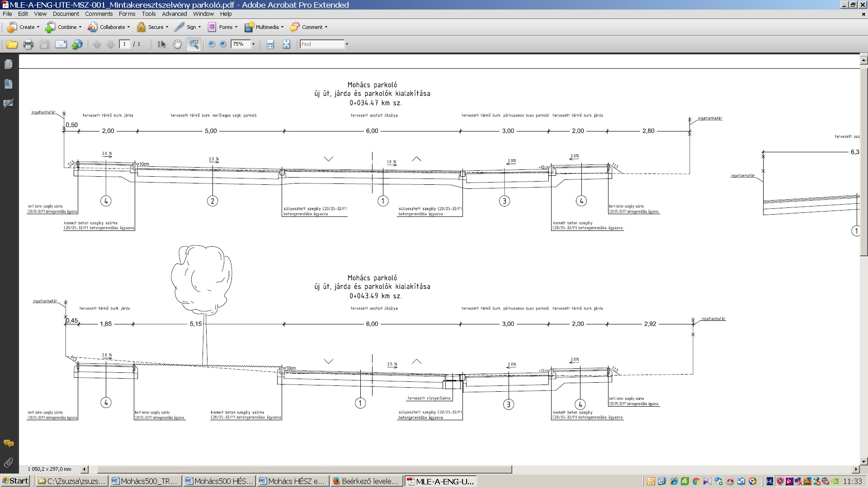Select the Hand tool
The width and height of the screenshot is (868, 488).
pyautogui.click(x=177, y=44)
